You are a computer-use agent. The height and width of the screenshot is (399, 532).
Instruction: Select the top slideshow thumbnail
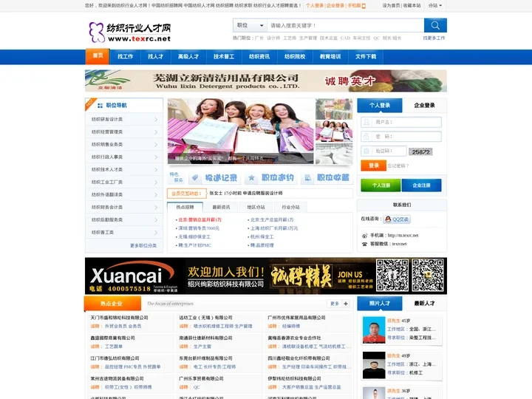click(334, 109)
